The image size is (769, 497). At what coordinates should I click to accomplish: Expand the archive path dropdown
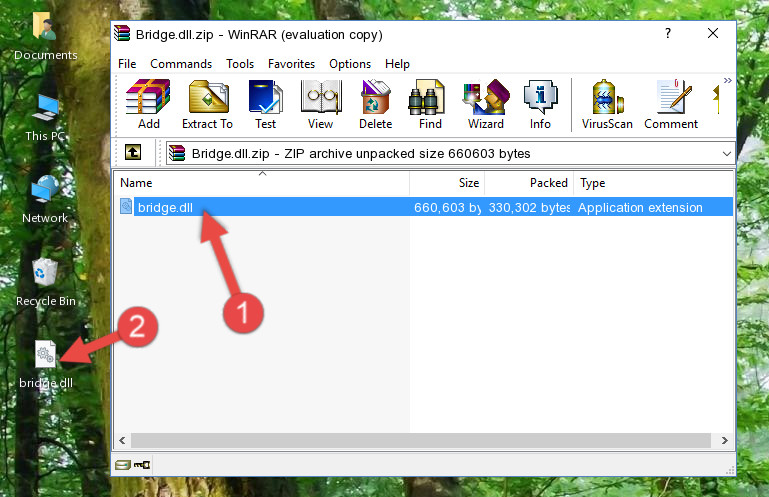pyautogui.click(x=725, y=154)
